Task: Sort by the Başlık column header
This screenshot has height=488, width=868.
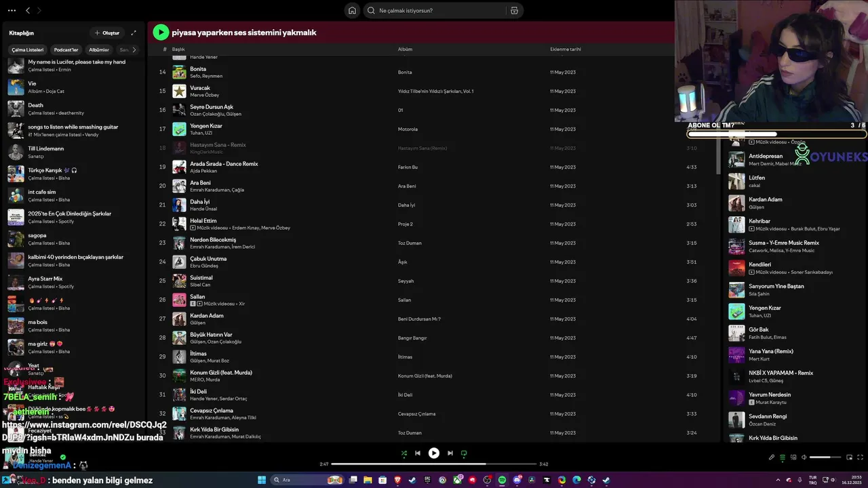Action: pyautogui.click(x=178, y=49)
